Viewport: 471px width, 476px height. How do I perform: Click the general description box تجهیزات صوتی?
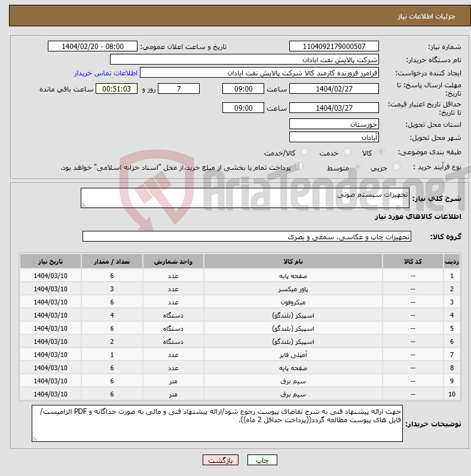coord(245,198)
